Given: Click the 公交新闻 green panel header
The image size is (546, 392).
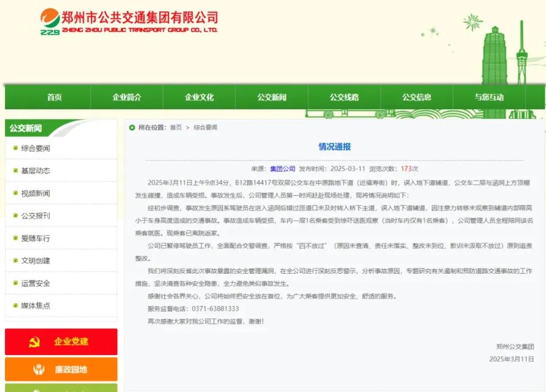Looking at the screenshot, I should [x=26, y=129].
